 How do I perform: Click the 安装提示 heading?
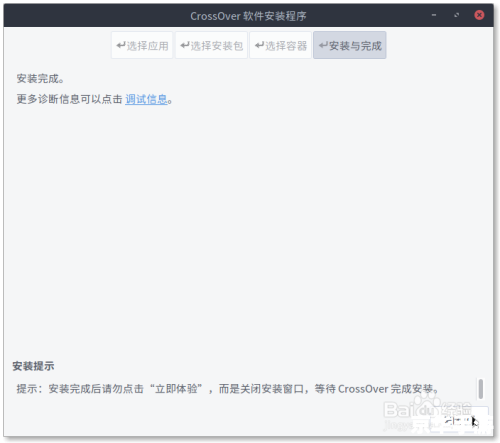[x=33, y=366]
